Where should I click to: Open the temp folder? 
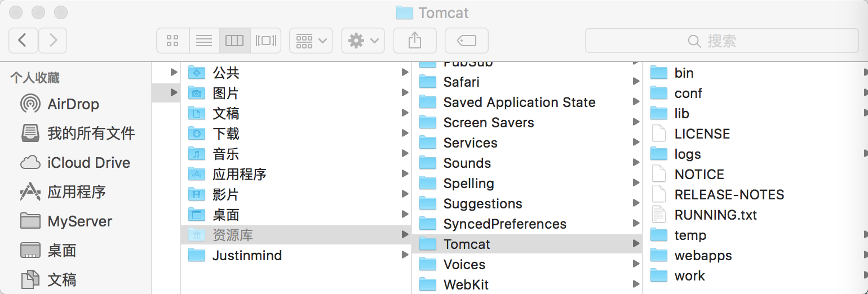tap(755, 235)
